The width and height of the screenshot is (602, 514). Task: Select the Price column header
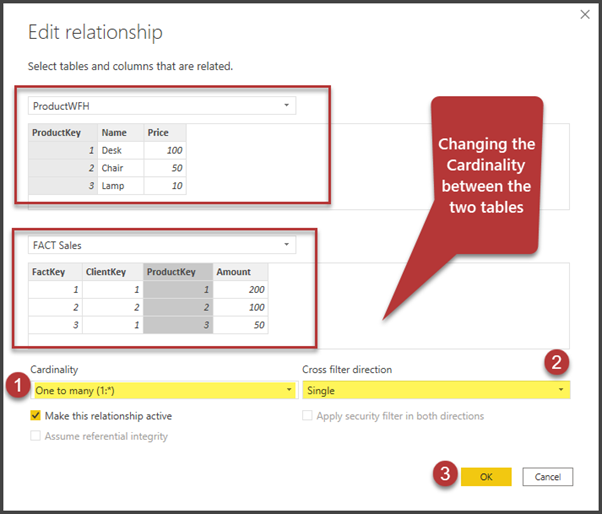165,132
